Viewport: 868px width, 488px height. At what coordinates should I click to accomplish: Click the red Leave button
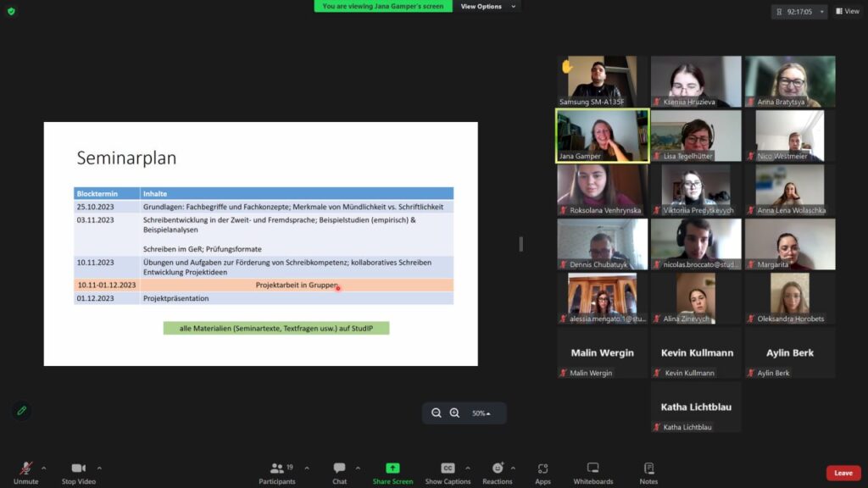click(843, 473)
